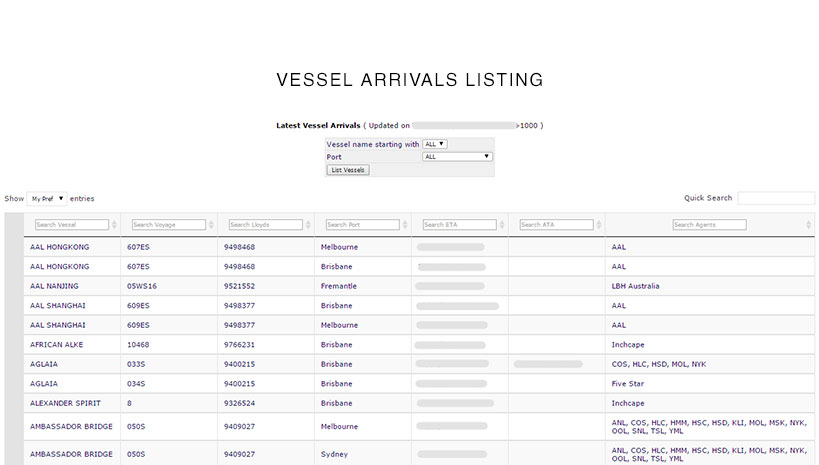Sort table by Agents column arrows

coord(808,225)
